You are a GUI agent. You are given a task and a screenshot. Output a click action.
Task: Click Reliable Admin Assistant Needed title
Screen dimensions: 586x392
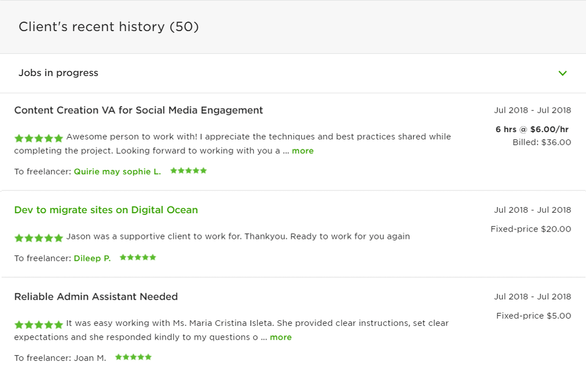(x=96, y=296)
